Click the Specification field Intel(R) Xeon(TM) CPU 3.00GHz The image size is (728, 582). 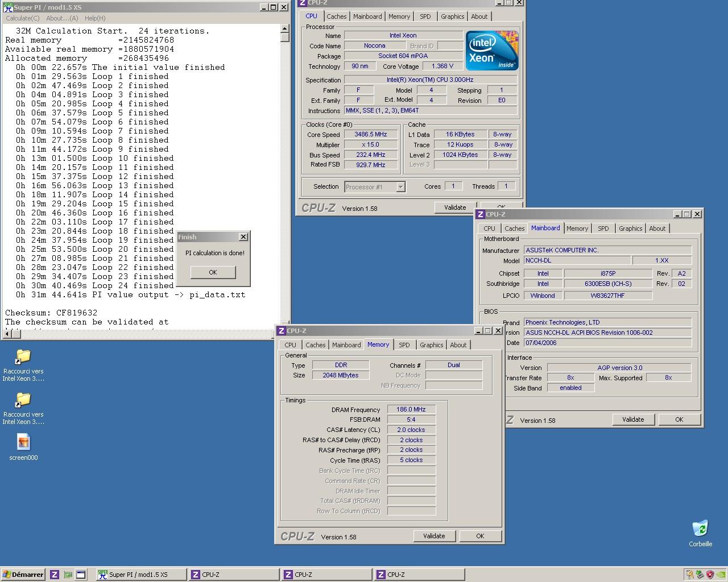(x=431, y=80)
